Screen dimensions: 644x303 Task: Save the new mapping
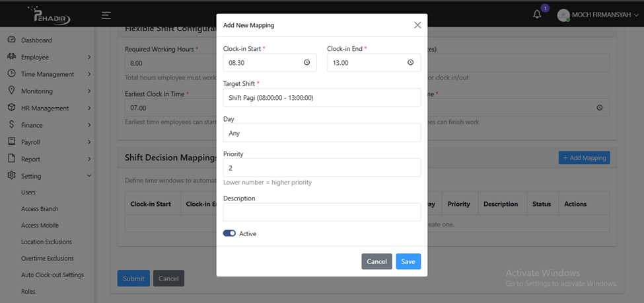(408, 261)
